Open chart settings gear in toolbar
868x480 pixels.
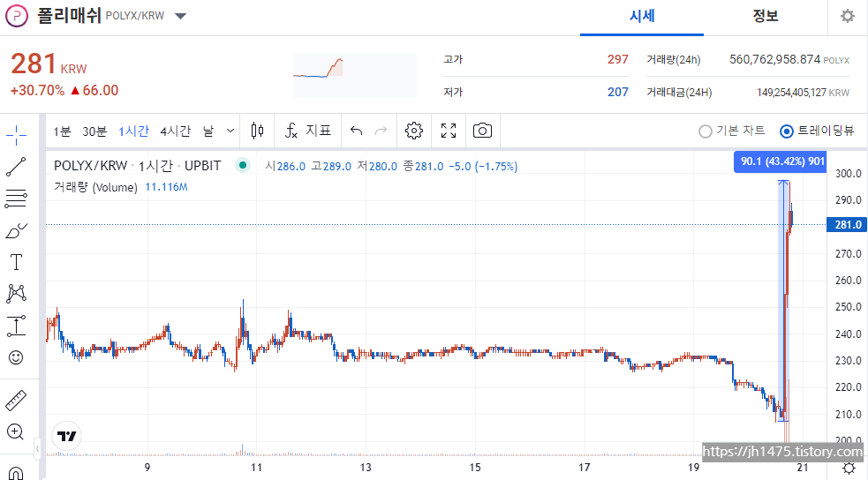(x=413, y=131)
